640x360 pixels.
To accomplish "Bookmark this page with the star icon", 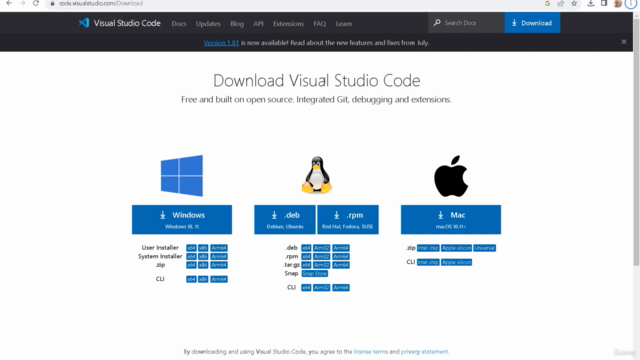I will 574,3.
